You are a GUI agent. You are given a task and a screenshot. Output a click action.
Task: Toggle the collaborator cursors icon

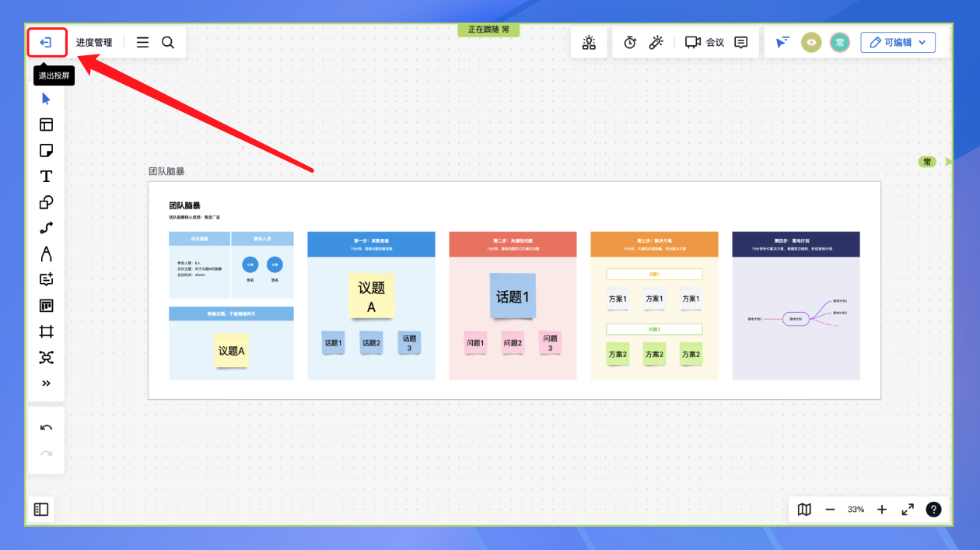783,43
